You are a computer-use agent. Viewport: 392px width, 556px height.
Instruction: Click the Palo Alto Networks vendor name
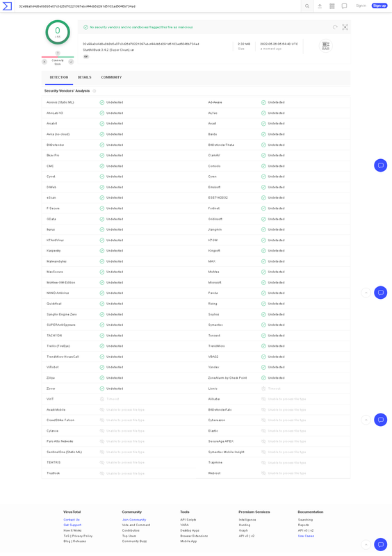pyautogui.click(x=60, y=441)
